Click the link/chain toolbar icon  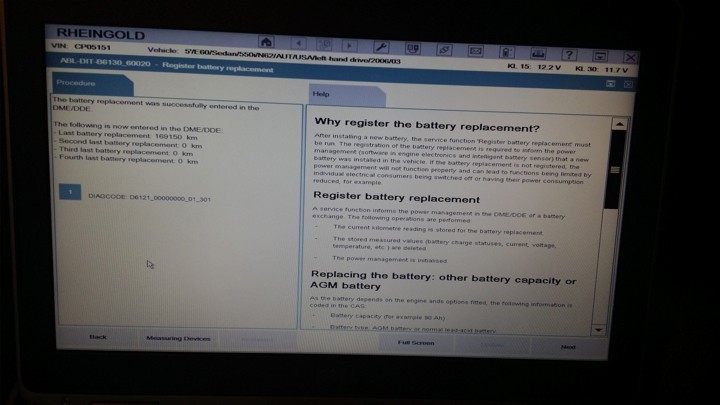click(444, 50)
